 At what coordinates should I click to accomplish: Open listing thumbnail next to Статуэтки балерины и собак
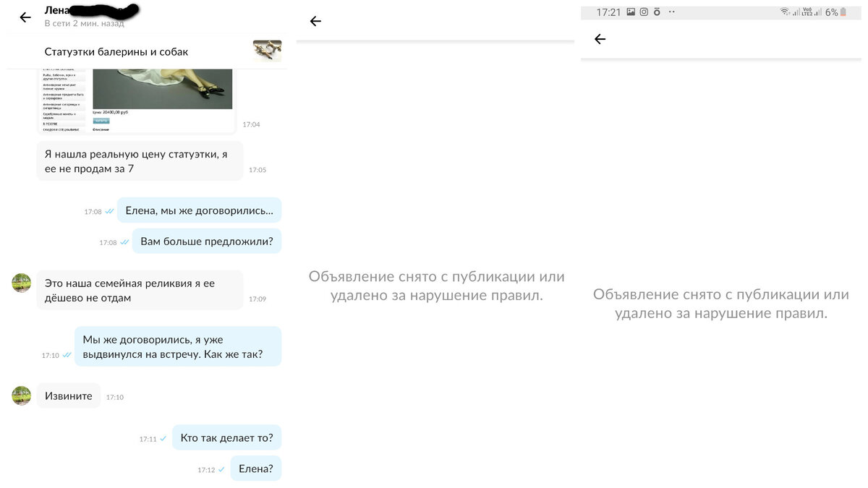[x=267, y=51]
